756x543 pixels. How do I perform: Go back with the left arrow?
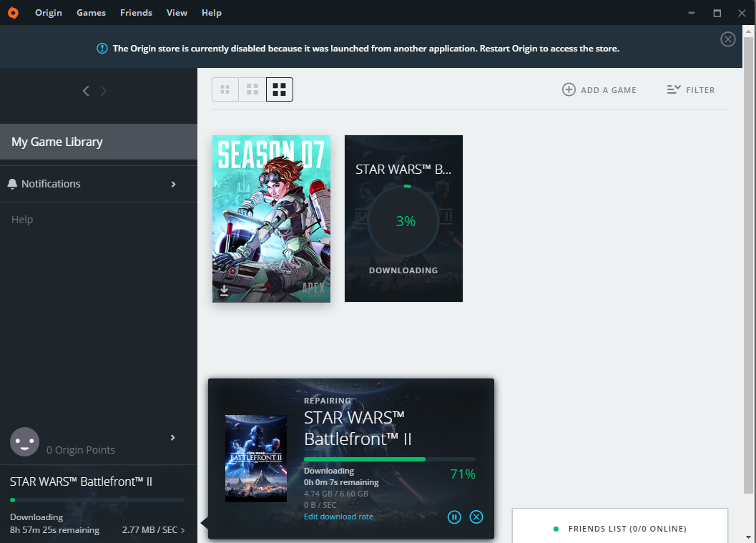click(x=86, y=91)
